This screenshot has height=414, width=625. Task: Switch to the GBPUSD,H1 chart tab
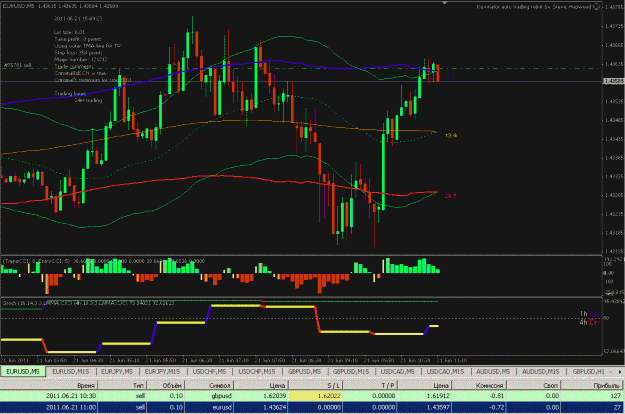tap(588, 371)
